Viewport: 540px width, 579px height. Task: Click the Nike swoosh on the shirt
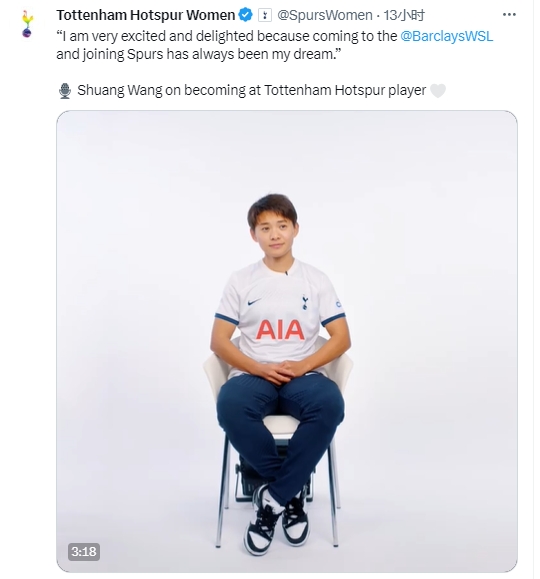coord(254,302)
